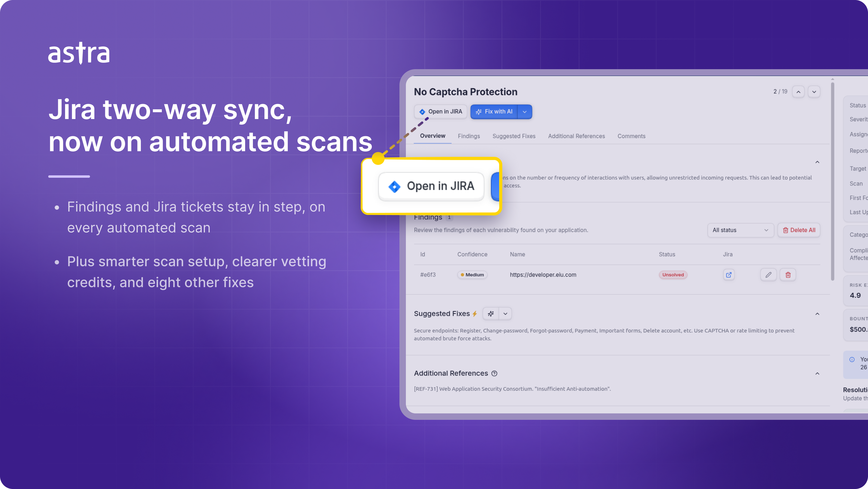Open the All status filter dropdown
The image size is (868, 489).
point(741,230)
